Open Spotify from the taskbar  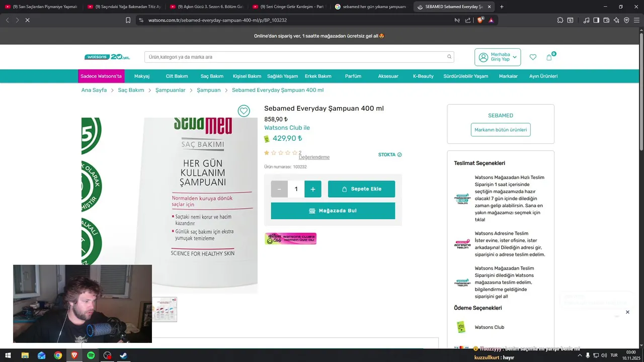91,355
